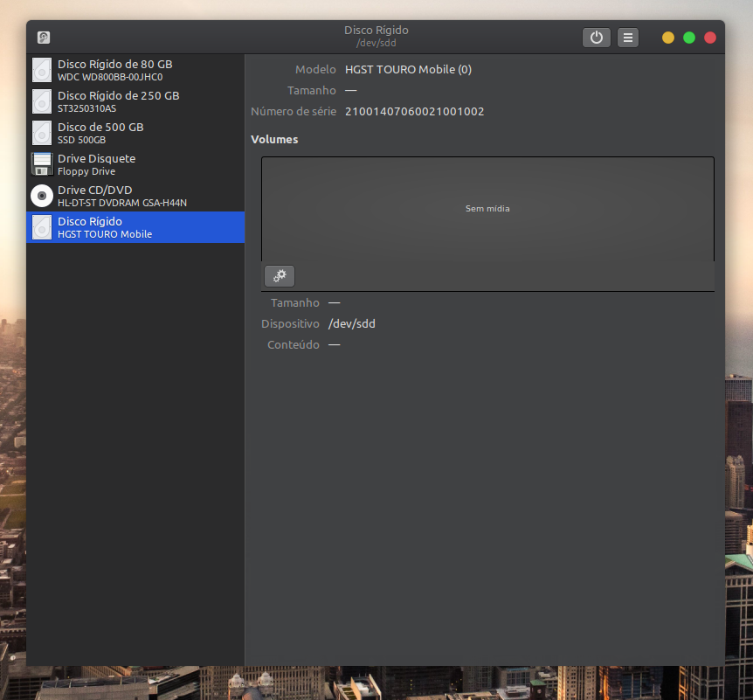Image resolution: width=753 pixels, height=700 pixels.
Task: Click the model value 'HGST TOURO Mobile (0)'
Action: point(408,70)
